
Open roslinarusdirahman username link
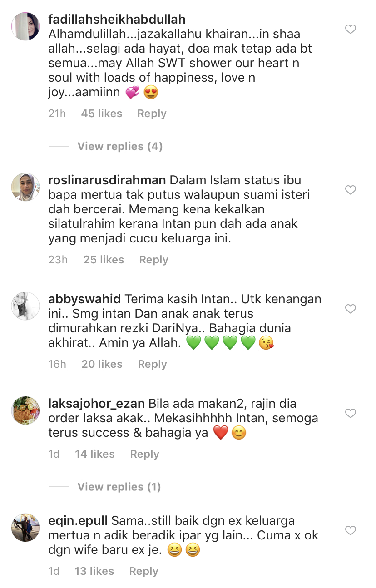[107, 180]
